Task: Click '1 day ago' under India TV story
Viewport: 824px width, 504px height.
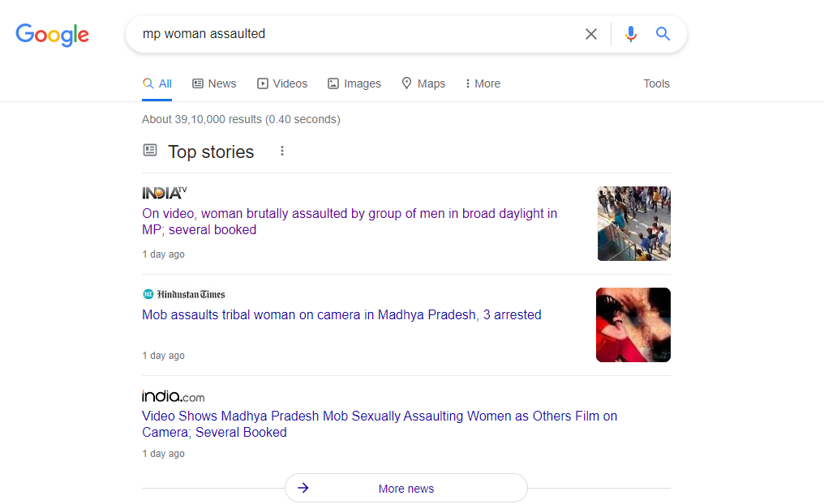Action: coord(164,254)
